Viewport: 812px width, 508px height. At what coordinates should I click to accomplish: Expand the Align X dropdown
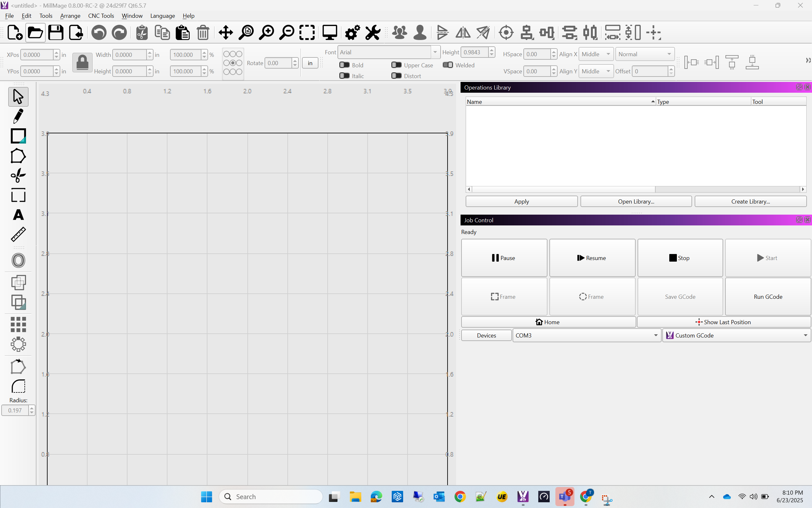pos(596,54)
